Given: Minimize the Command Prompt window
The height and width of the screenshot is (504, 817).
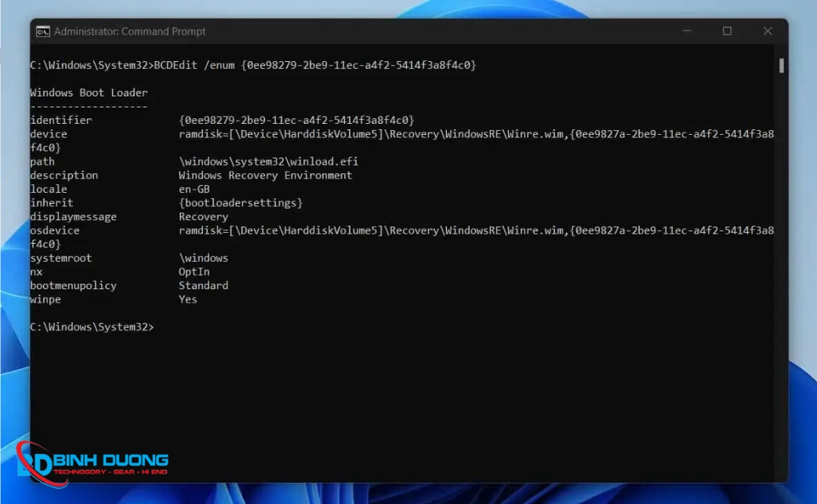Looking at the screenshot, I should point(687,31).
